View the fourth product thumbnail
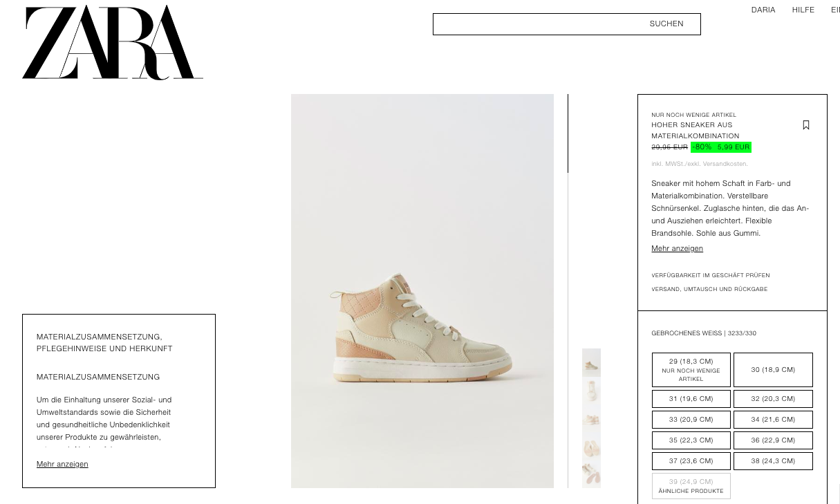Screen dimensions: 840x504 click(591, 447)
